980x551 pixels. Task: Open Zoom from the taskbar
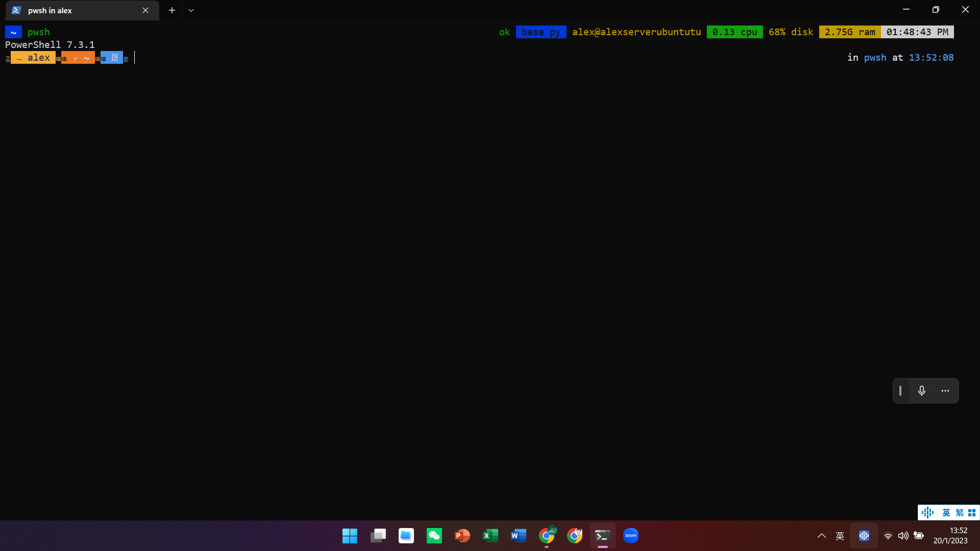(x=630, y=536)
